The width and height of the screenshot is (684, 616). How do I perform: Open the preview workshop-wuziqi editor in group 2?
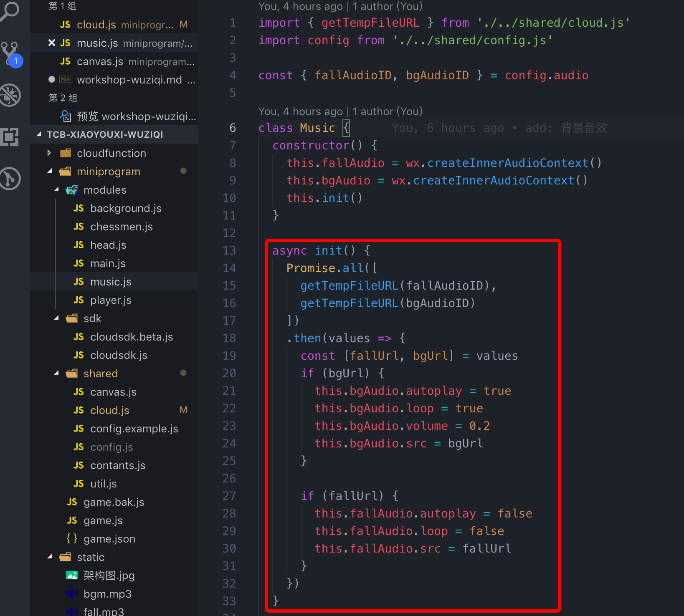(114, 116)
